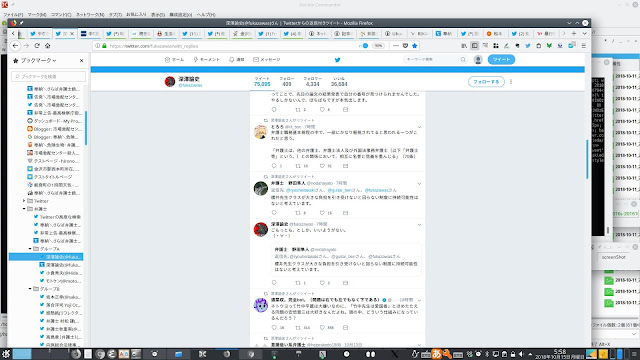Open the KDE application launcher
The width and height of the screenshot is (640, 360).
5,354
